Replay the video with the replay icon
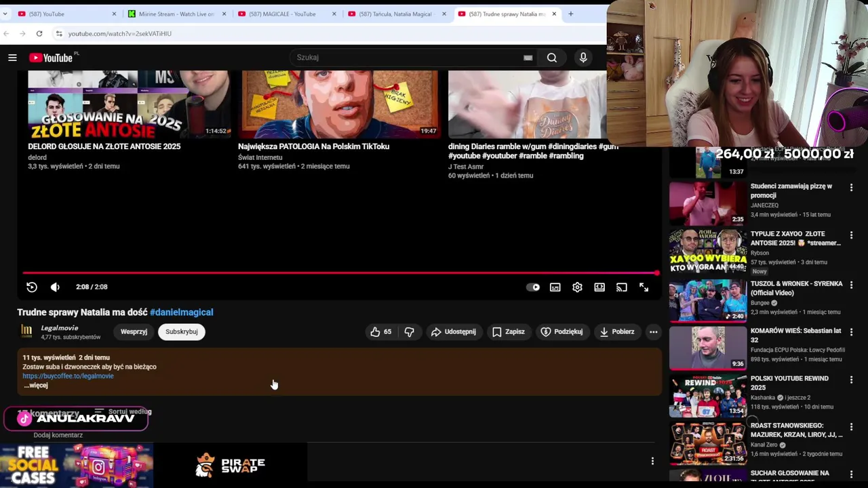This screenshot has width=868, height=488. [32, 287]
